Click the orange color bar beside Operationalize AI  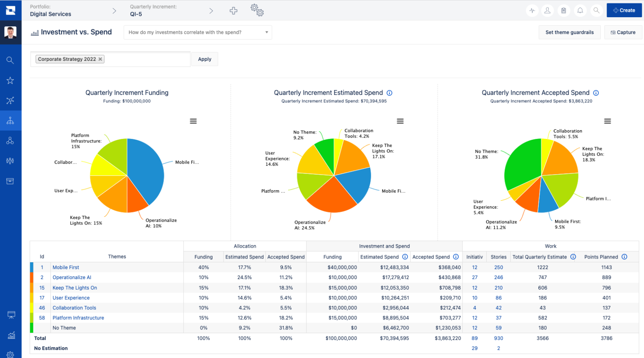tap(31, 277)
